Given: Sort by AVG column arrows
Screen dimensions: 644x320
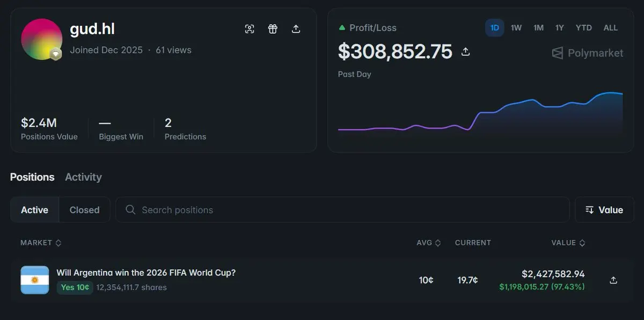Looking at the screenshot, I should pyautogui.click(x=438, y=243).
